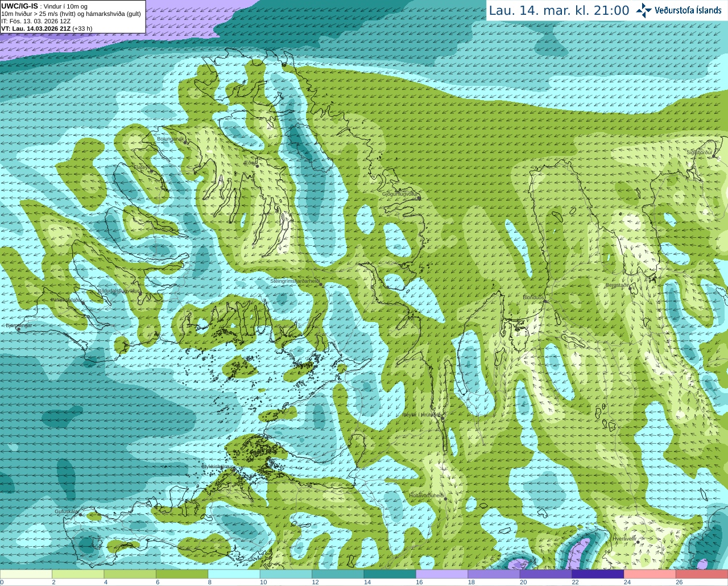Click the Bergstaðir station label
Viewport: 728px width, 586px height.
[x=617, y=284]
